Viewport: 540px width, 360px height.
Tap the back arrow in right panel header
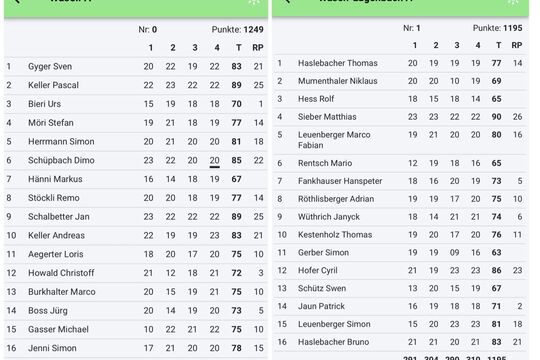tap(286, 1)
